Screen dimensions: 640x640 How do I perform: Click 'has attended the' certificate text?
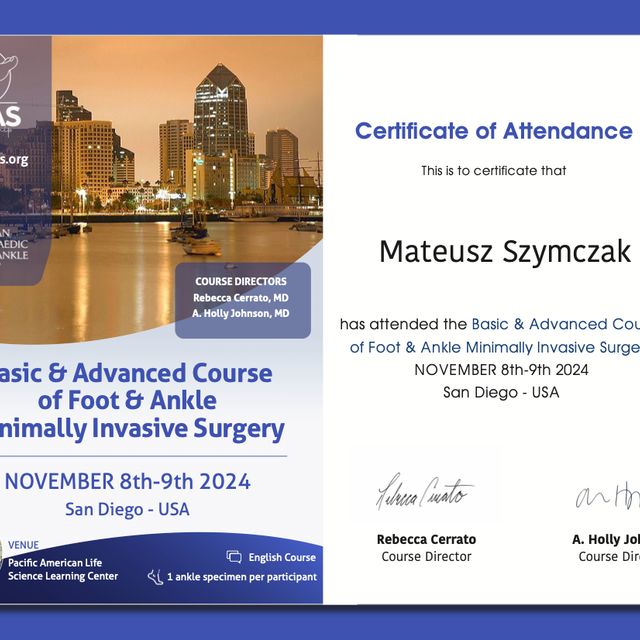point(403,324)
